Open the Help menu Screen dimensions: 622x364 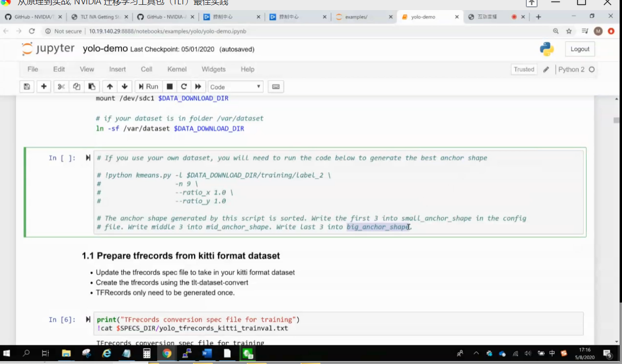[247, 69]
